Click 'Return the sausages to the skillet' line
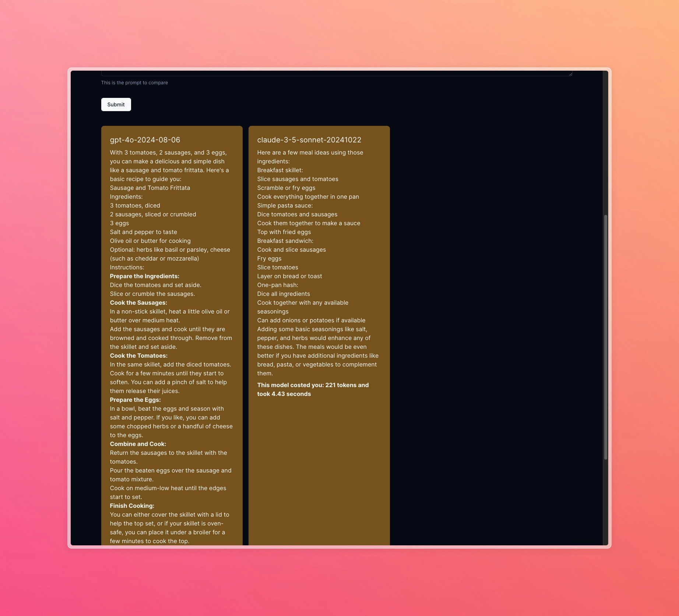Screen dimensions: 679x616 [x=168, y=457]
